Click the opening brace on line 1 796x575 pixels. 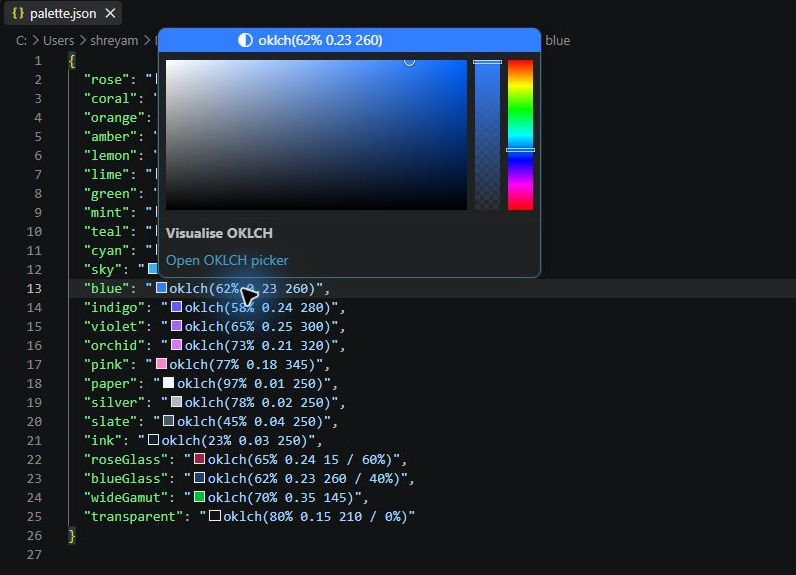click(x=72, y=61)
